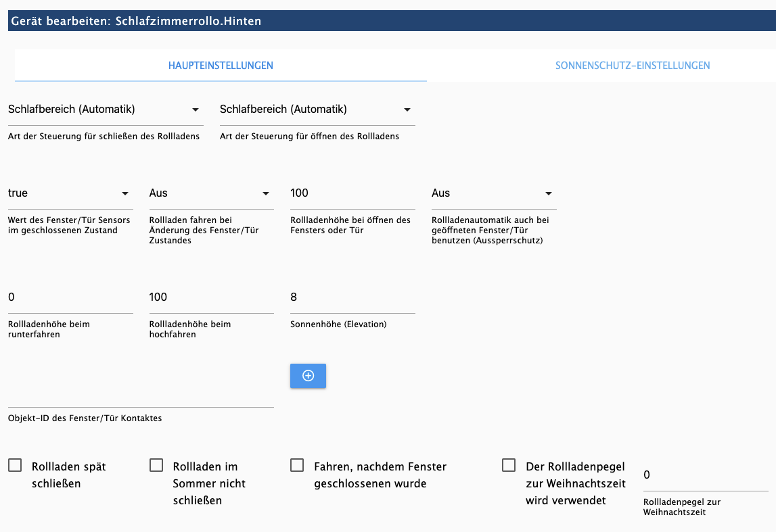Check 'Fahren, nachdem Fenster geschlossenen wurde' box
776x532 pixels.
click(297, 466)
